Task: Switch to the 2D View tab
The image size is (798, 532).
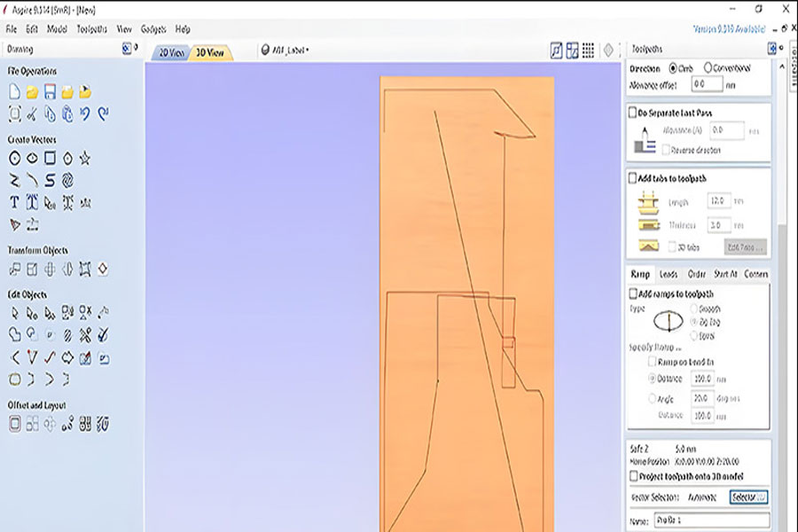Action: pyautogui.click(x=171, y=52)
